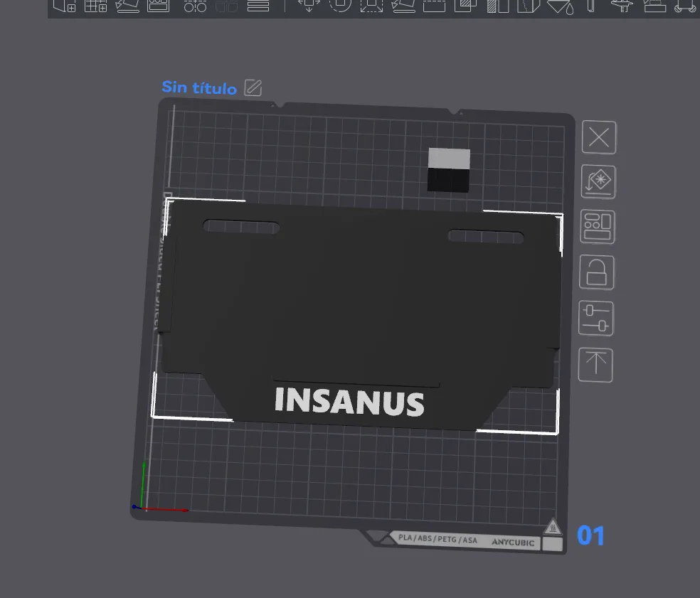Open the Variable layer height tool
Image resolution: width=700 pixels, height=598 pixels.
pos(258,6)
